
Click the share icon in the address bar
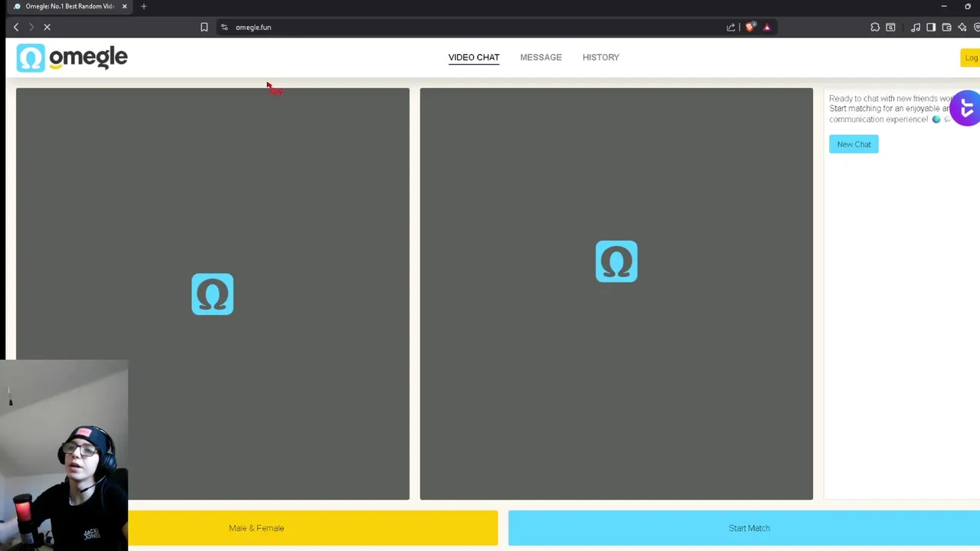(731, 27)
